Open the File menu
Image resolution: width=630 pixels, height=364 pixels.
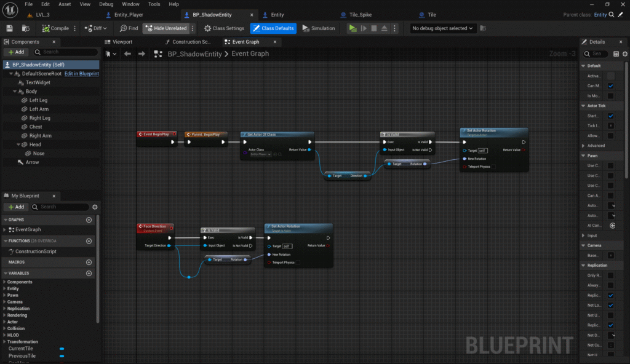point(28,4)
